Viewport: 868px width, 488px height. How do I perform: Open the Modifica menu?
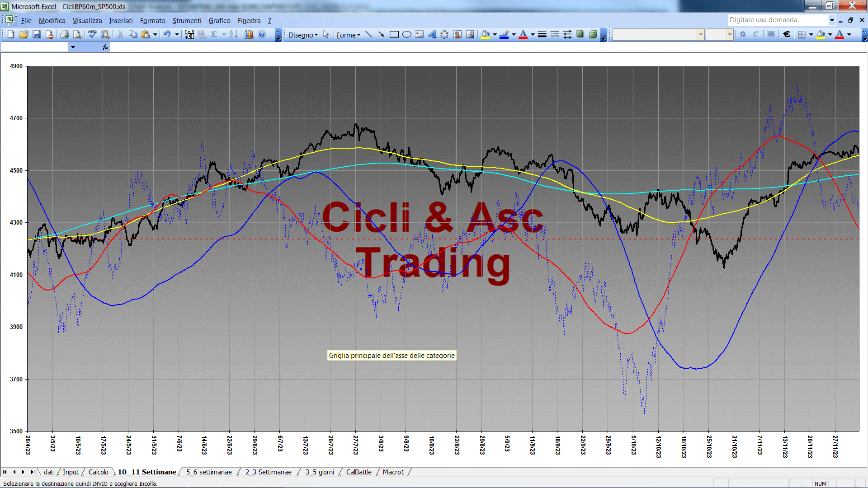(52, 21)
